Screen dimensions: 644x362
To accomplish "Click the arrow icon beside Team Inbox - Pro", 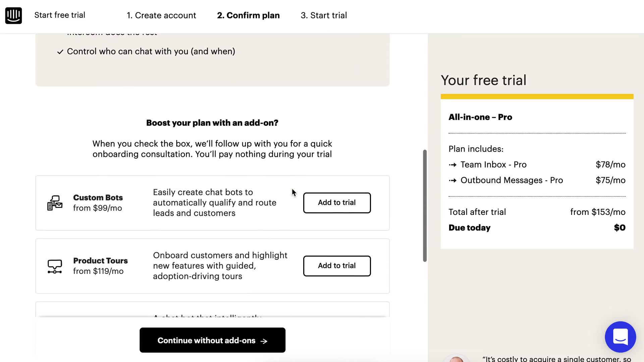I will [x=453, y=165].
